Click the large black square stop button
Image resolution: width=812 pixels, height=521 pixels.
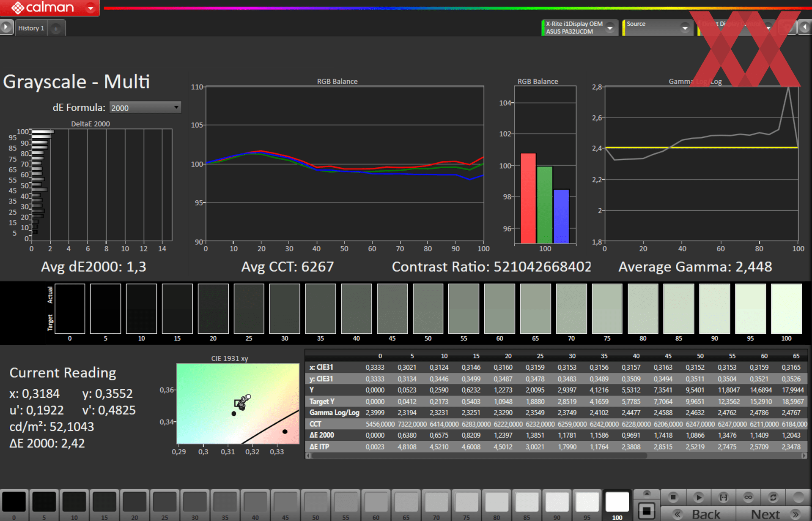click(x=646, y=511)
